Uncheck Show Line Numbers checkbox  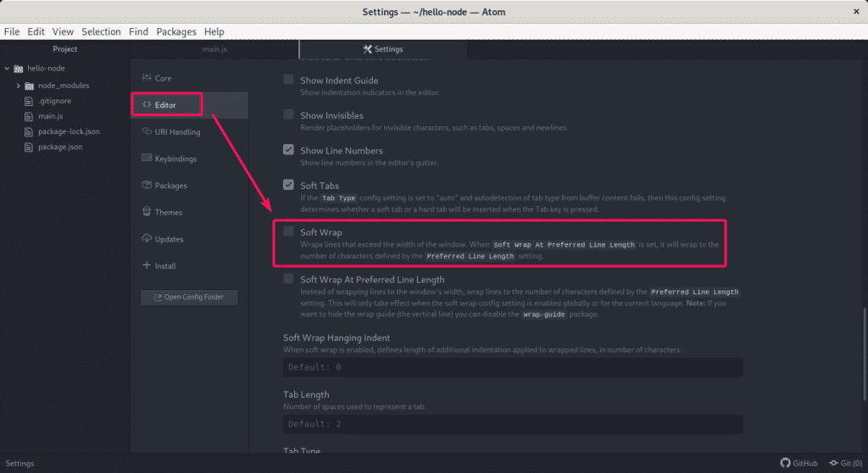[288, 149]
